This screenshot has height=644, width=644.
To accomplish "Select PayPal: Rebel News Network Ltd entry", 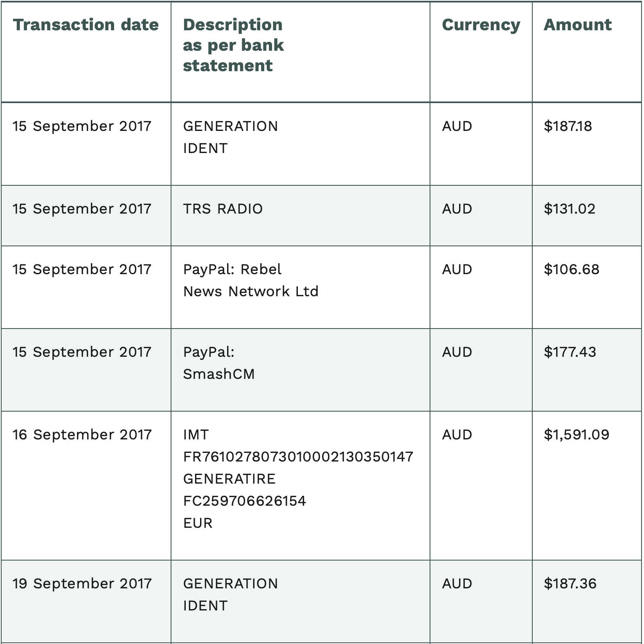I will [x=250, y=280].
